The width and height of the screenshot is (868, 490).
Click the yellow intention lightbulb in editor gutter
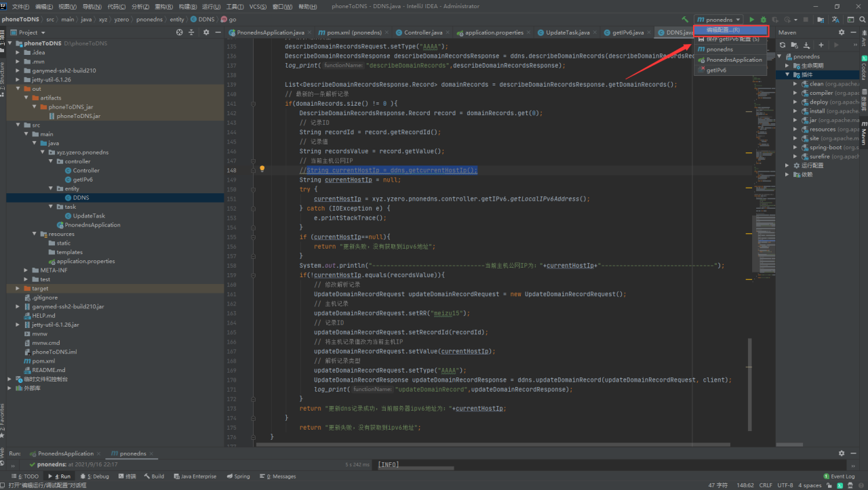point(262,169)
